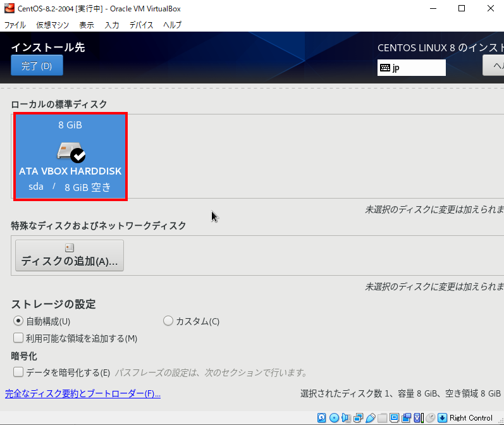Screen dimensions: 504x425
Task: Select automatic configuration (自動構成) radio button
Action: coord(18,321)
